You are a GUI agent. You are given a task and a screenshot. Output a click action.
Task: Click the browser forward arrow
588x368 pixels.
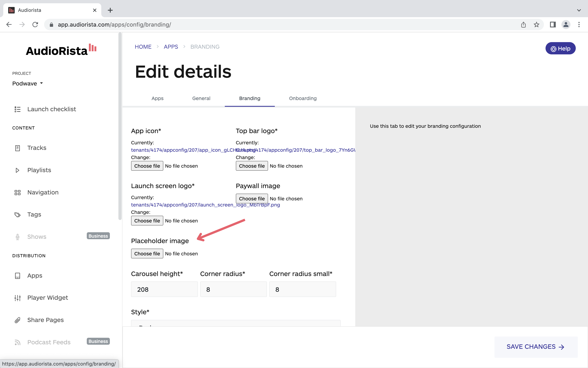22,25
